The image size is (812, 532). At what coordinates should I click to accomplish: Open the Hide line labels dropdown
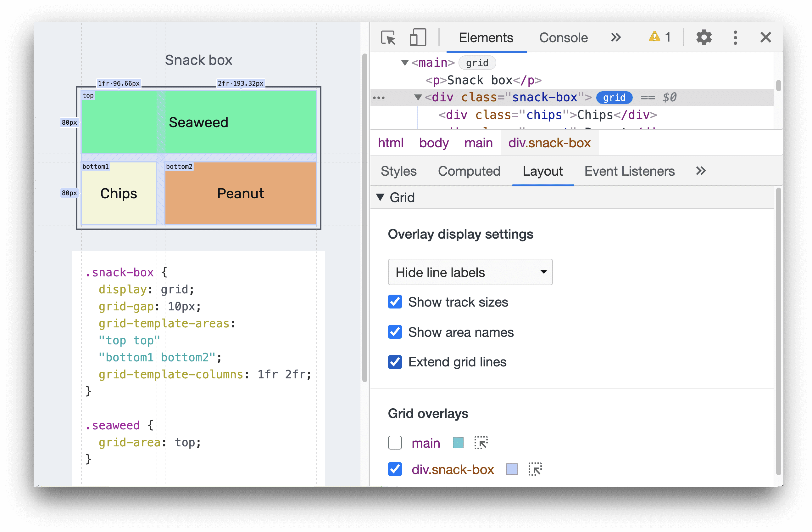469,273
